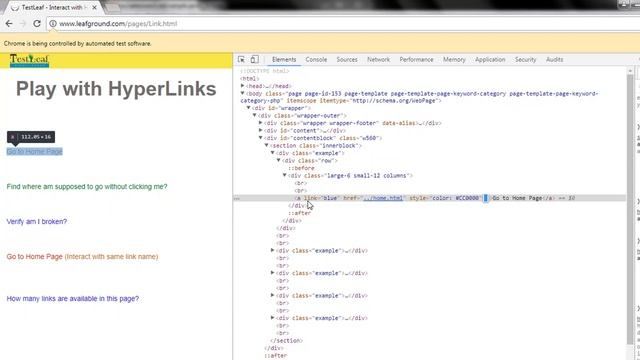Toggle the device toolbar icon in DevTools
This screenshot has width=640, height=360.
[x=254, y=60]
